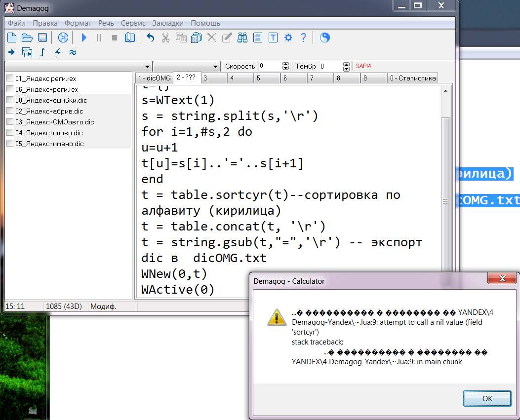Expand the first wide voice dropdown
520x420 pixels.
(147, 67)
